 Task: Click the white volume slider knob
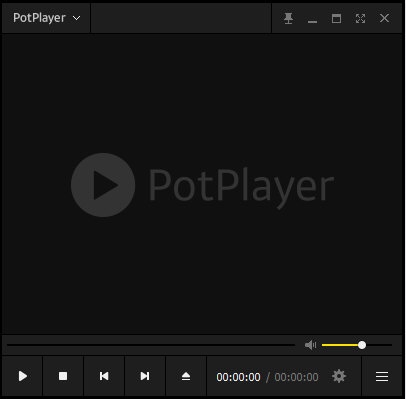362,345
